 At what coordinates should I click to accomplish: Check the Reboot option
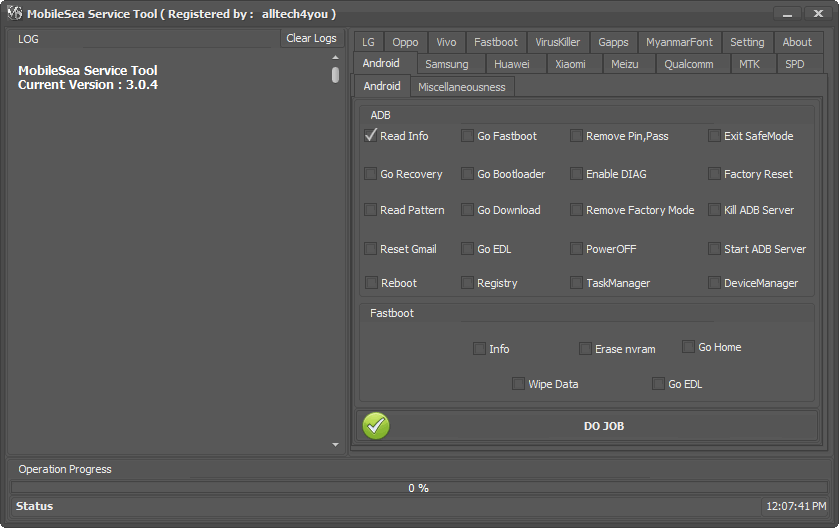point(371,282)
